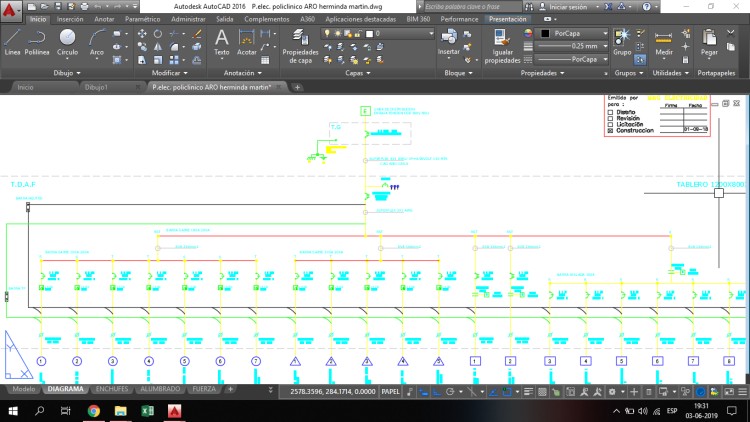The height and width of the screenshot is (422, 750).
Task: Choose the Círculo tool
Action: 67,42
